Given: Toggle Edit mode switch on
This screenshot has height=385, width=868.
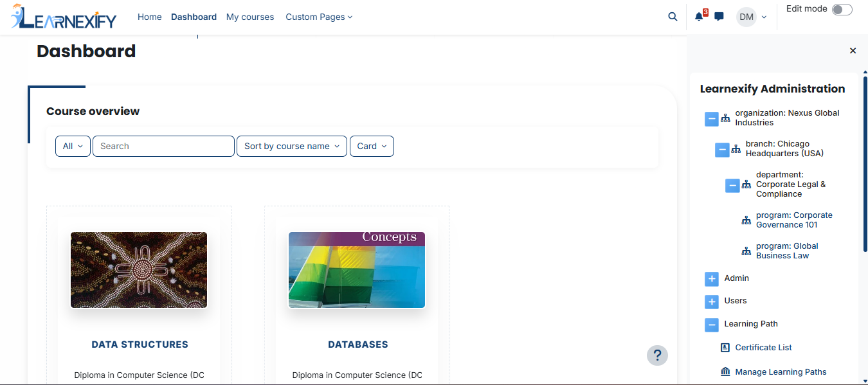Looking at the screenshot, I should [x=842, y=10].
